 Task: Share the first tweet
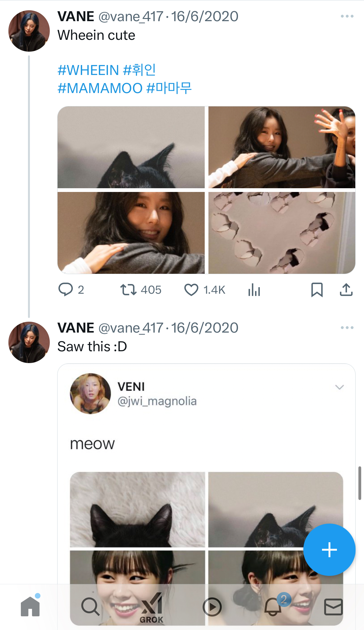point(346,290)
